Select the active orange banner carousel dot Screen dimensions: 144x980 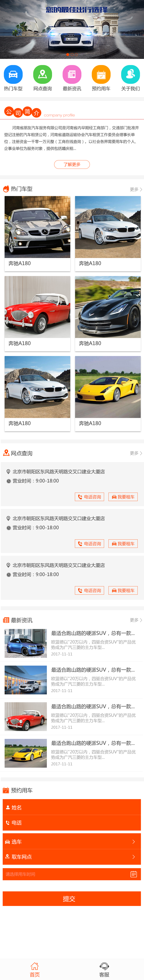tap(68, 54)
